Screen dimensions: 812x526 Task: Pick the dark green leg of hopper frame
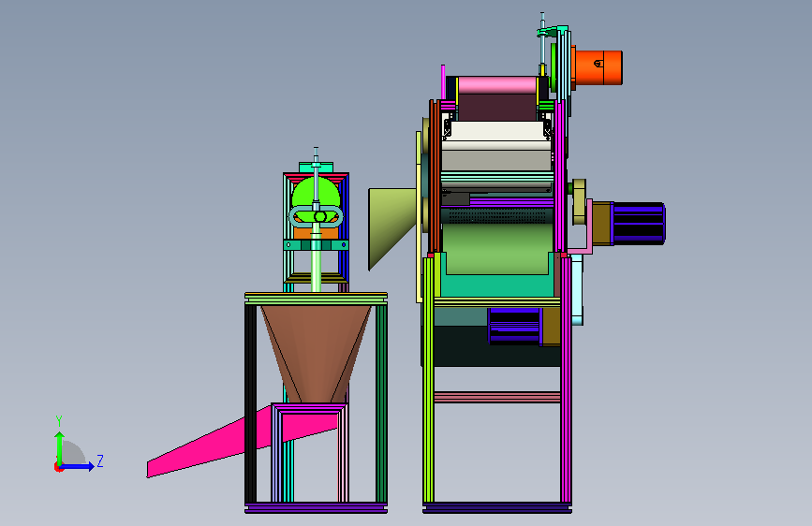coord(382,403)
